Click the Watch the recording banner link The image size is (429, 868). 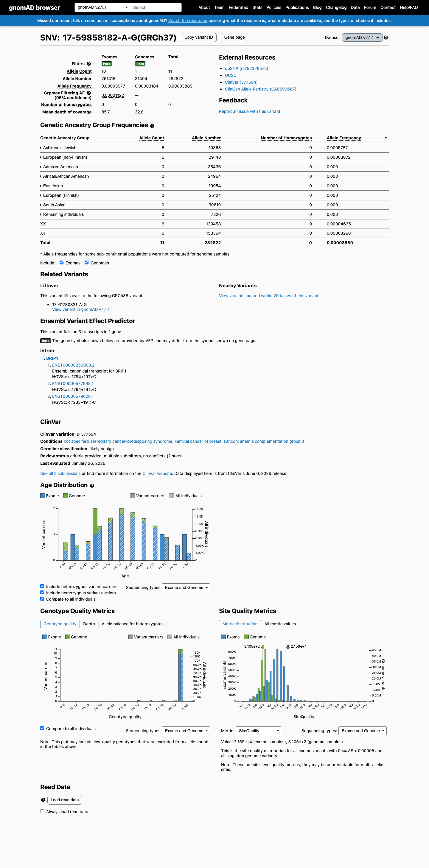188,21
